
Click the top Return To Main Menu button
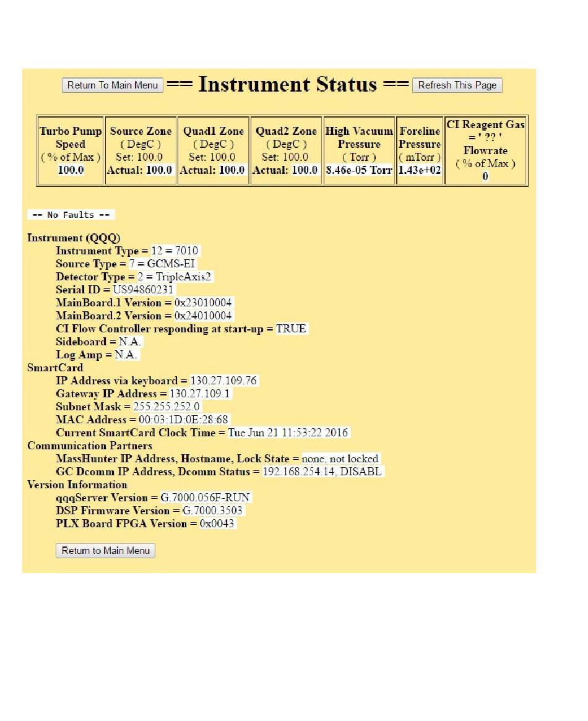pyautogui.click(x=112, y=85)
